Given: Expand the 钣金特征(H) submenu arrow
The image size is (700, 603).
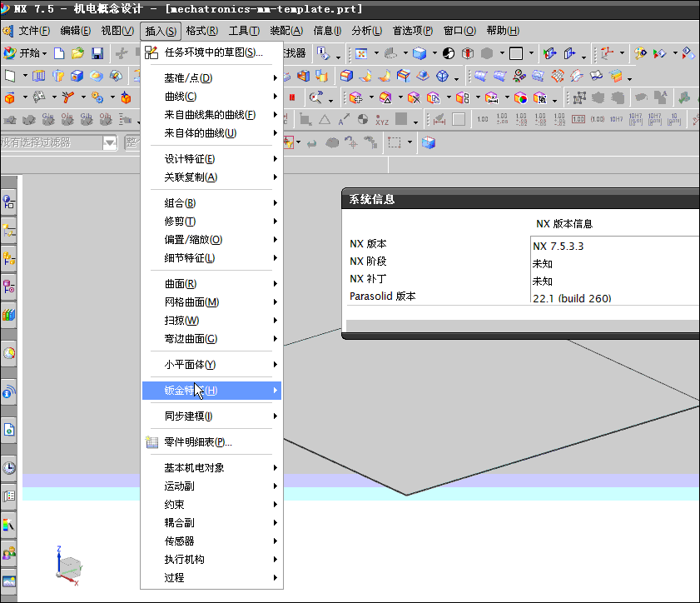Looking at the screenshot, I should click(x=276, y=391).
